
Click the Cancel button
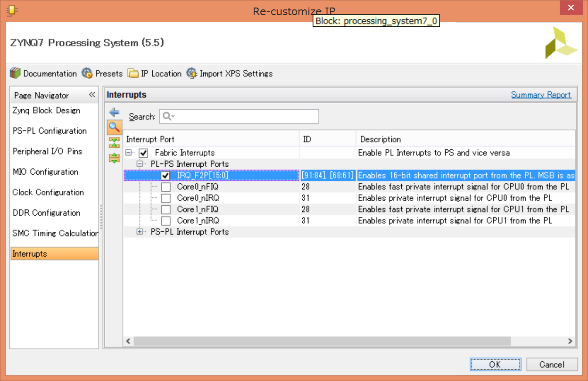pos(552,365)
